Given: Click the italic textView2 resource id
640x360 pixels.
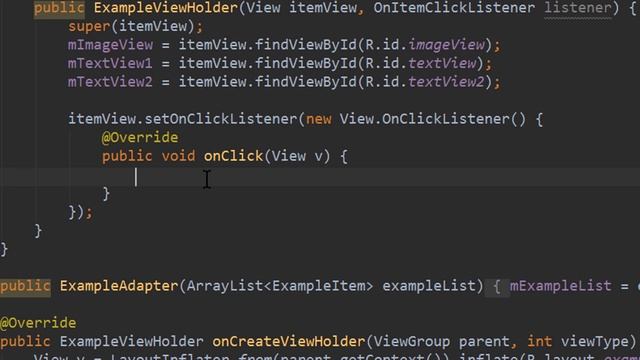Looking at the screenshot, I should (x=446, y=82).
